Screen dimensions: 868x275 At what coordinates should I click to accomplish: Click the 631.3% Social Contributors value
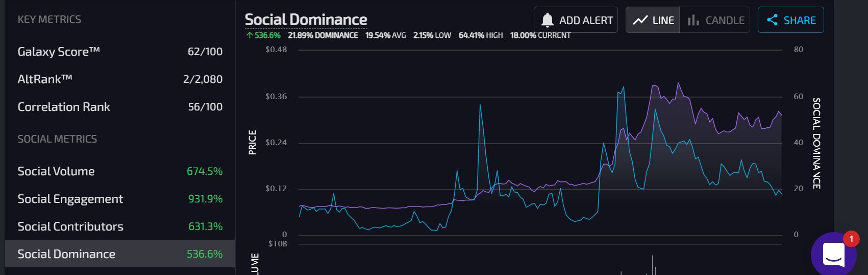click(205, 226)
